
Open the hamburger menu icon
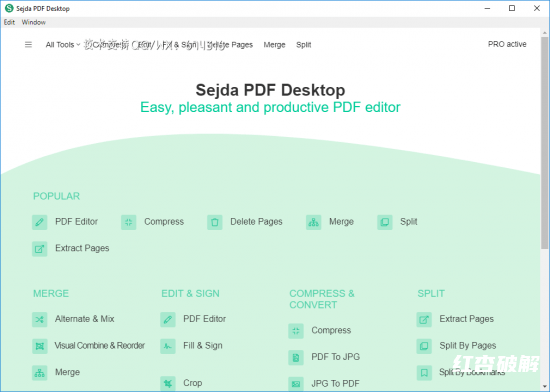point(28,45)
